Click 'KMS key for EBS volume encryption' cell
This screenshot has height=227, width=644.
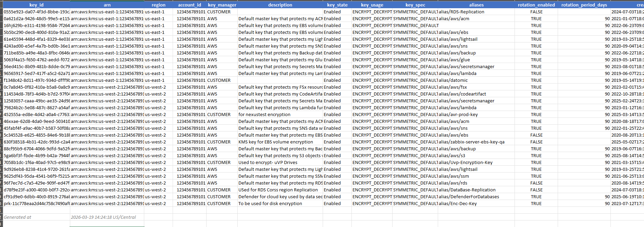point(280,142)
